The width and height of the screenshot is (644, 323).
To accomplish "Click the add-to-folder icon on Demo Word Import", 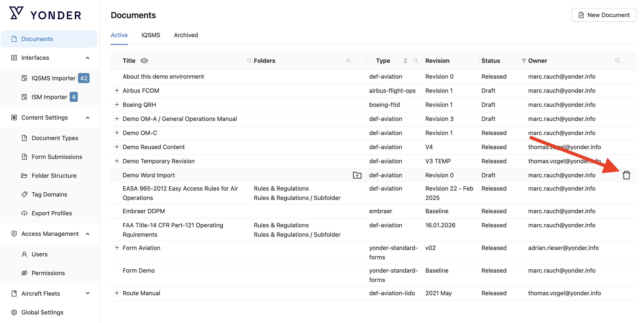I will click(x=357, y=175).
